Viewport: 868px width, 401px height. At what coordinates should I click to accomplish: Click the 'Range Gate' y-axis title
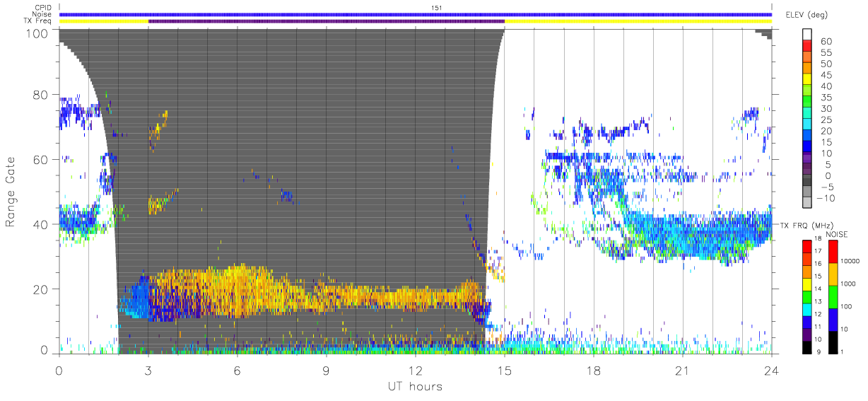(x=11, y=192)
